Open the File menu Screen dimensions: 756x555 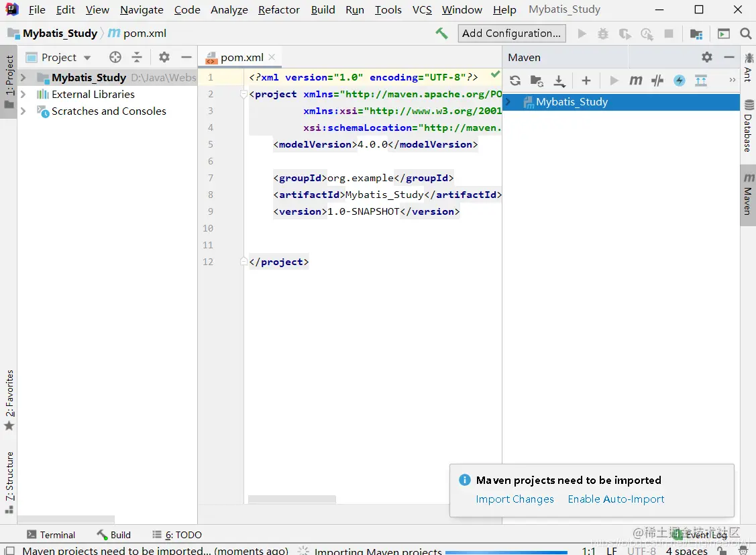pyautogui.click(x=37, y=9)
